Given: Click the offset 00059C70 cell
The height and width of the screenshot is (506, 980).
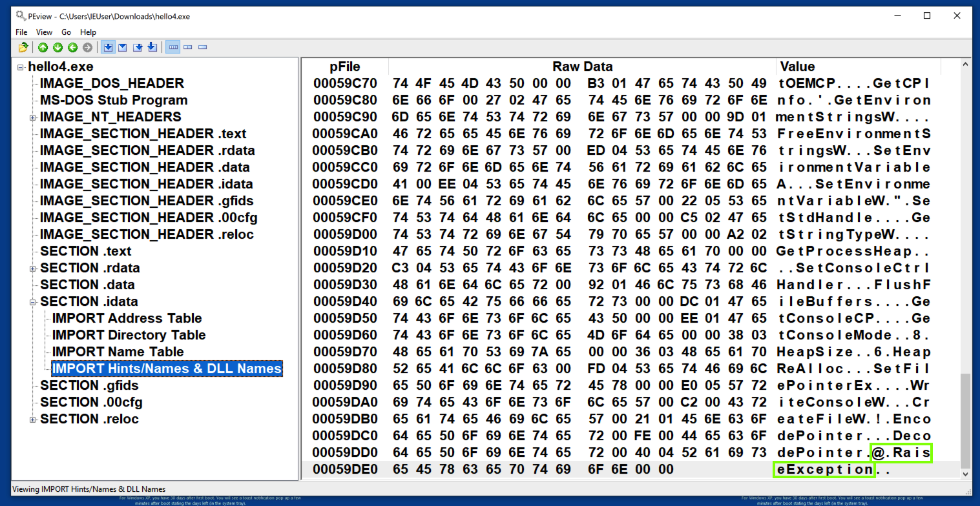Looking at the screenshot, I should [345, 83].
